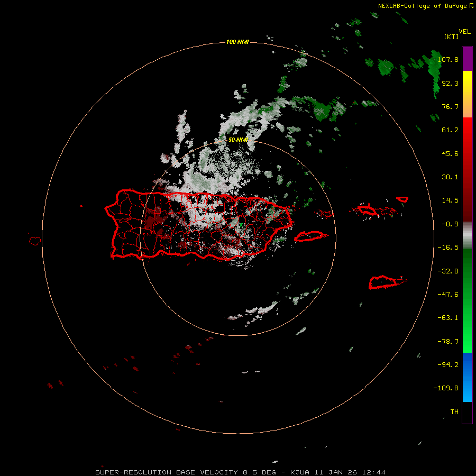The image size is (476, 476).
Task: Click the Super-Resolution Base Velocity caption
Action: [240, 472]
